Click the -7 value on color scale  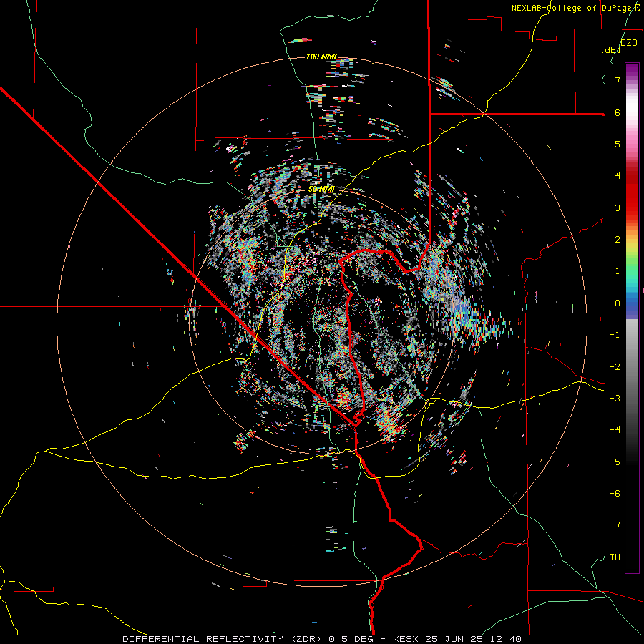click(615, 525)
